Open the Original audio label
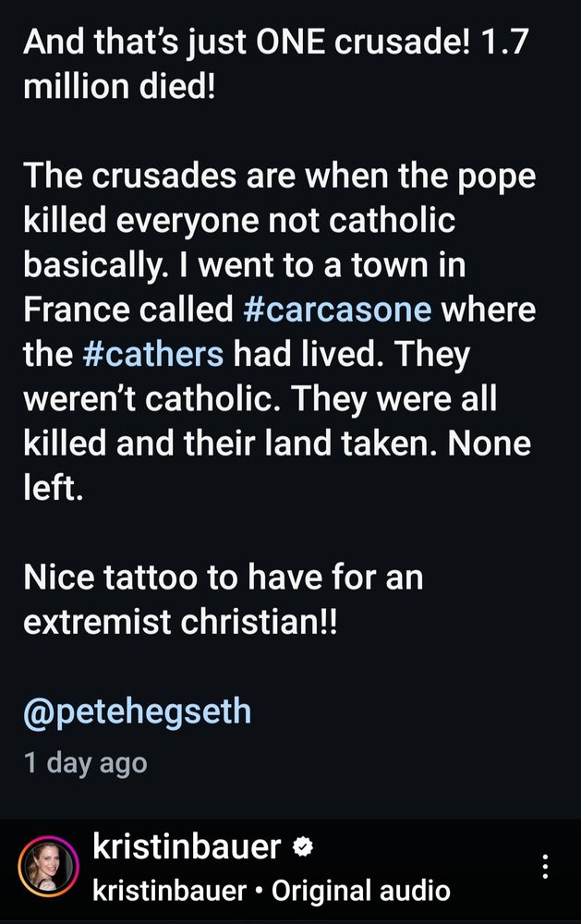The height and width of the screenshot is (924, 581). click(x=360, y=891)
